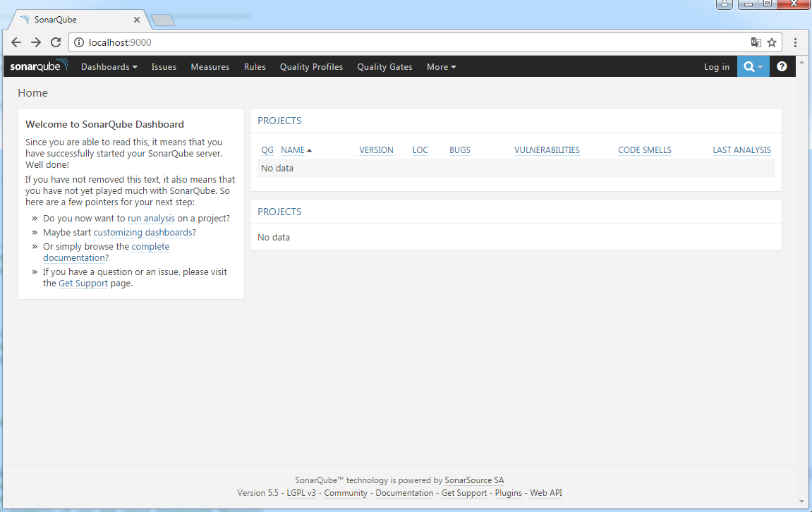Go to Quality Gates
The width and height of the screenshot is (812, 512).
[x=384, y=67]
